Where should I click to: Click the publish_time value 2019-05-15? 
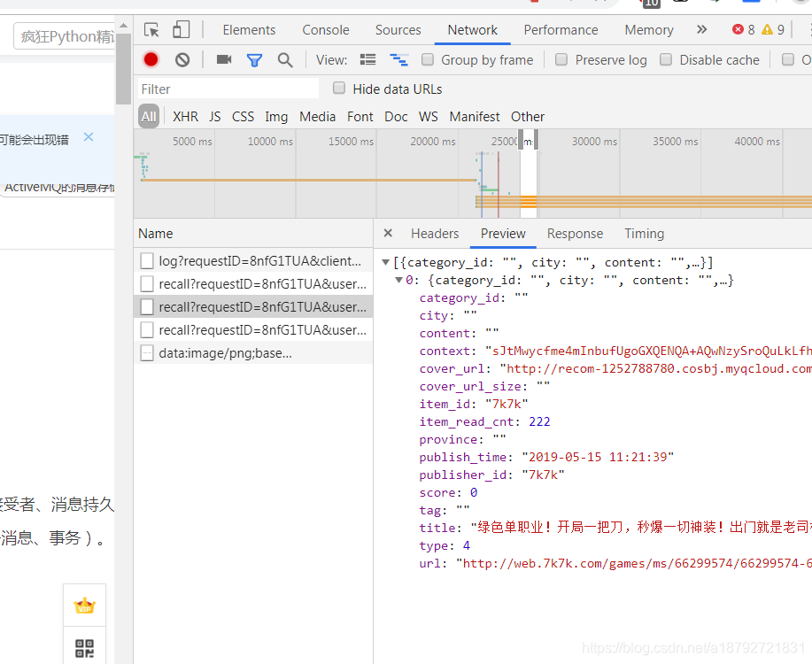coord(598,458)
